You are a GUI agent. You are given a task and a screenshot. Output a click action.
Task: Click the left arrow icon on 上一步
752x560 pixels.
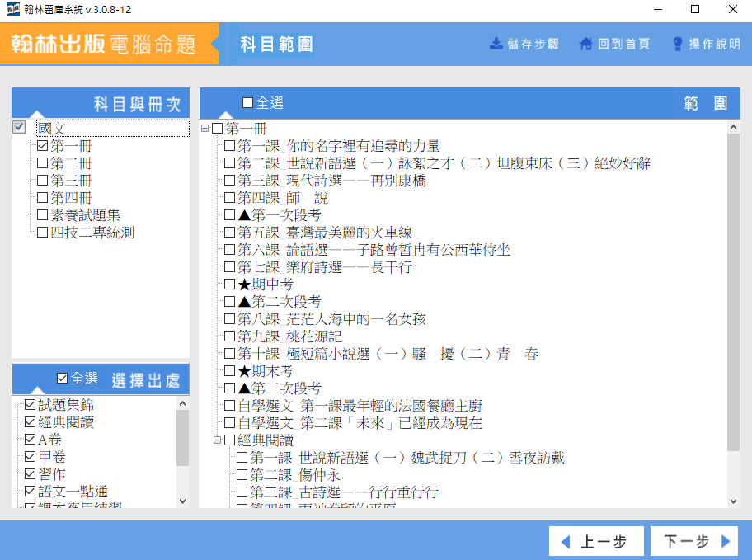pyautogui.click(x=566, y=542)
